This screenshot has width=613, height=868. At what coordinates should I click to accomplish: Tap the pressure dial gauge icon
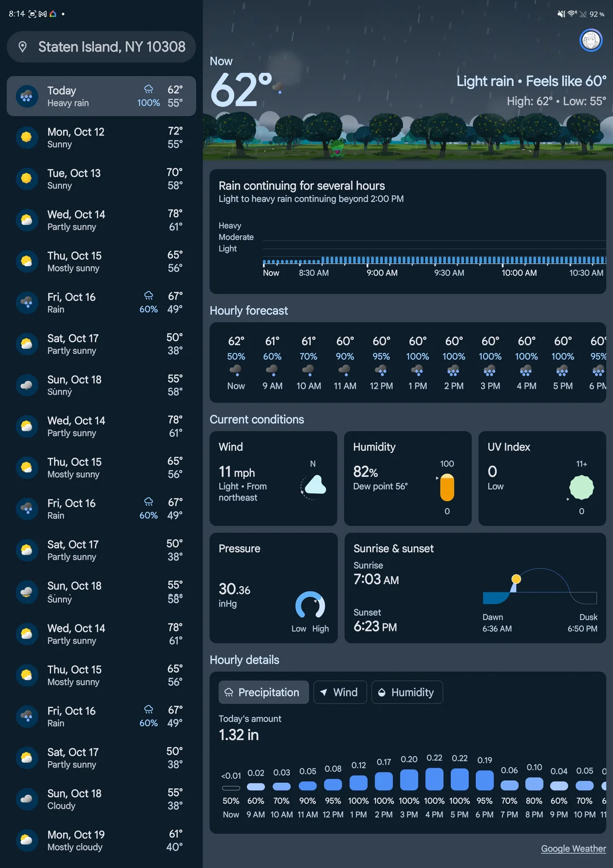pos(310,605)
